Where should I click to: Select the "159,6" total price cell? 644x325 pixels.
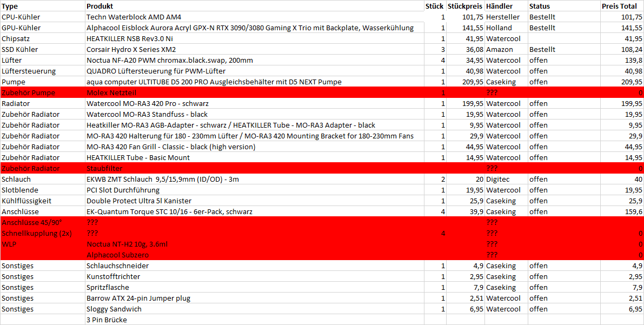(x=622, y=211)
